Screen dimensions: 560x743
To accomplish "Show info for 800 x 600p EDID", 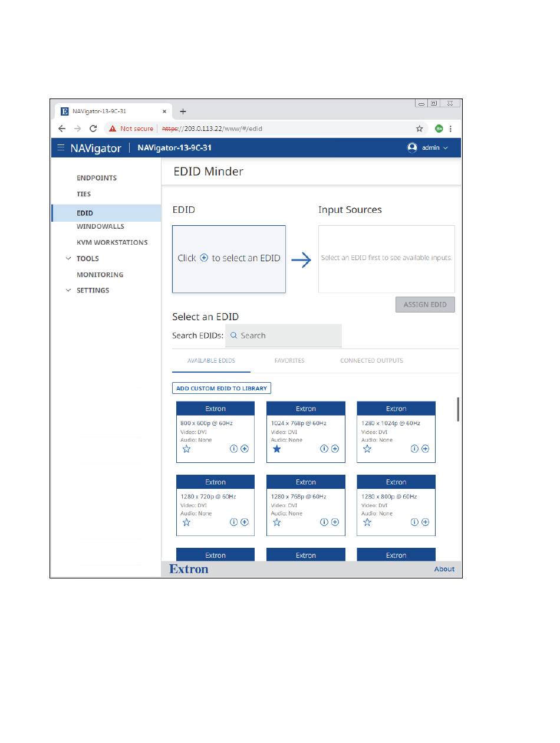I will [x=233, y=449].
